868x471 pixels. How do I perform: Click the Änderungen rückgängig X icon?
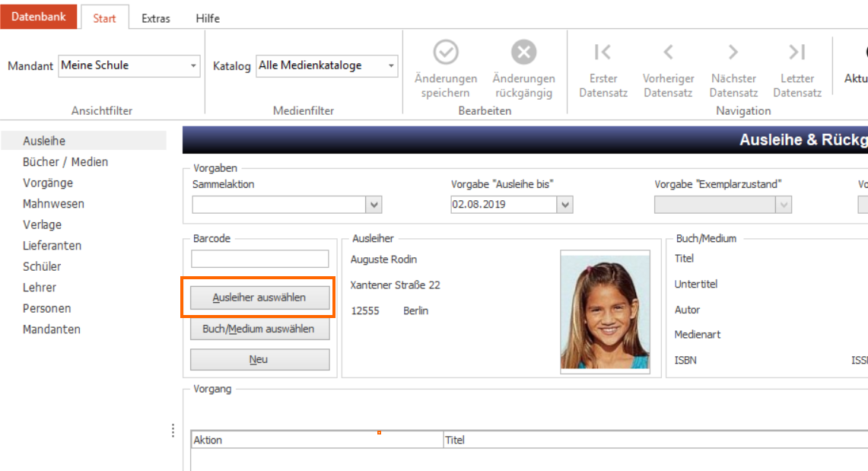(523, 53)
